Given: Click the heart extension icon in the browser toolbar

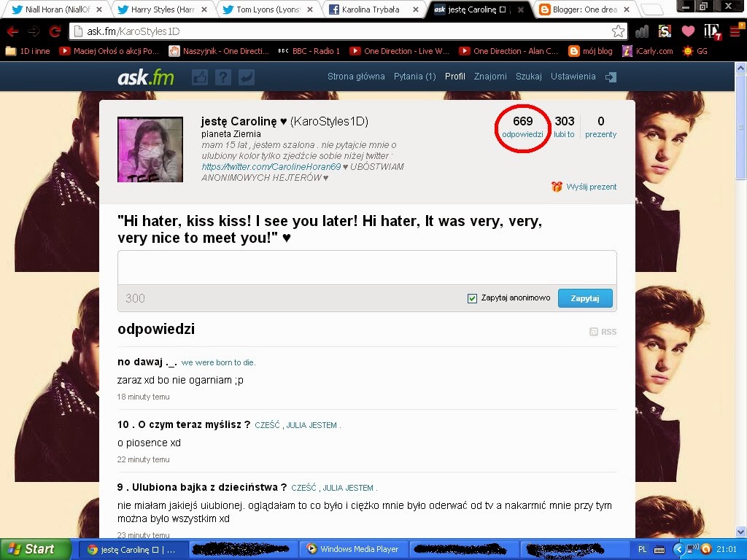Looking at the screenshot, I should tap(687, 32).
